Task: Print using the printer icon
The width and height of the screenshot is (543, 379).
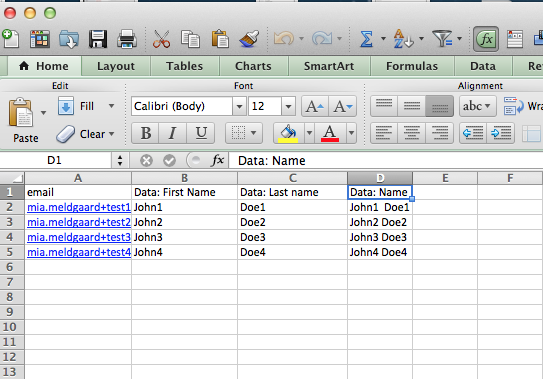Action: coord(127,39)
